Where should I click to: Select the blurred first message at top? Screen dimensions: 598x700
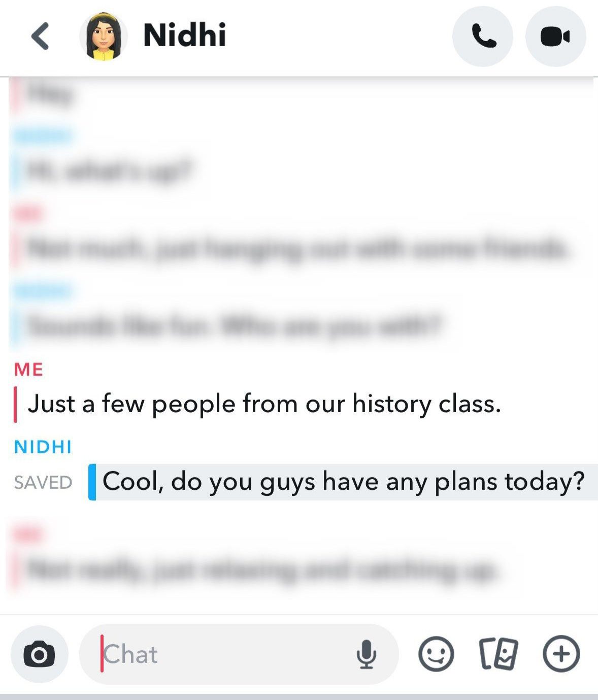(x=50, y=94)
